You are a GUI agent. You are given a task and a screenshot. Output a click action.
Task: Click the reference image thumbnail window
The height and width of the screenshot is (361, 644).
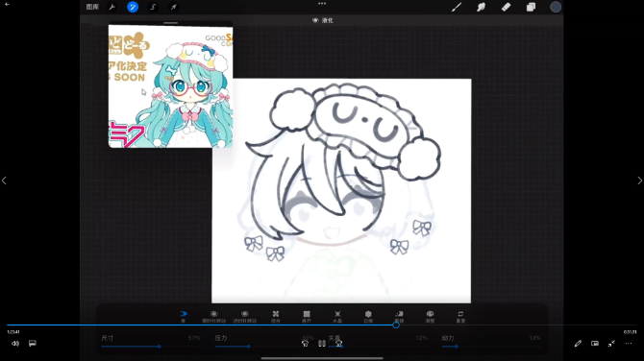170,86
